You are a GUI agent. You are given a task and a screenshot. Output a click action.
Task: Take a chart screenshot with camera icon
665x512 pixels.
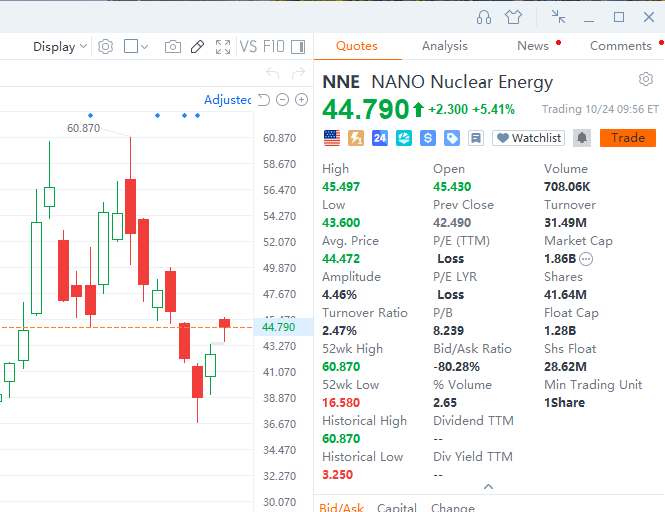tap(173, 47)
